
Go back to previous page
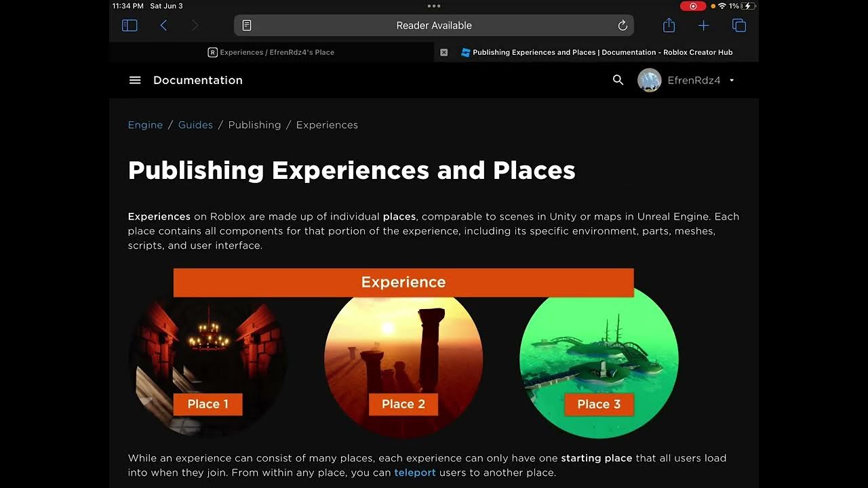[163, 25]
